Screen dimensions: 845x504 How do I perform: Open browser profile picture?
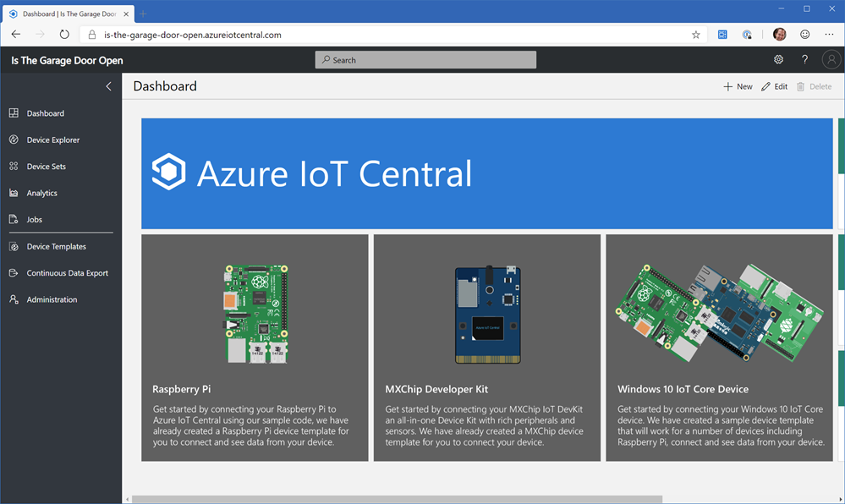point(779,35)
